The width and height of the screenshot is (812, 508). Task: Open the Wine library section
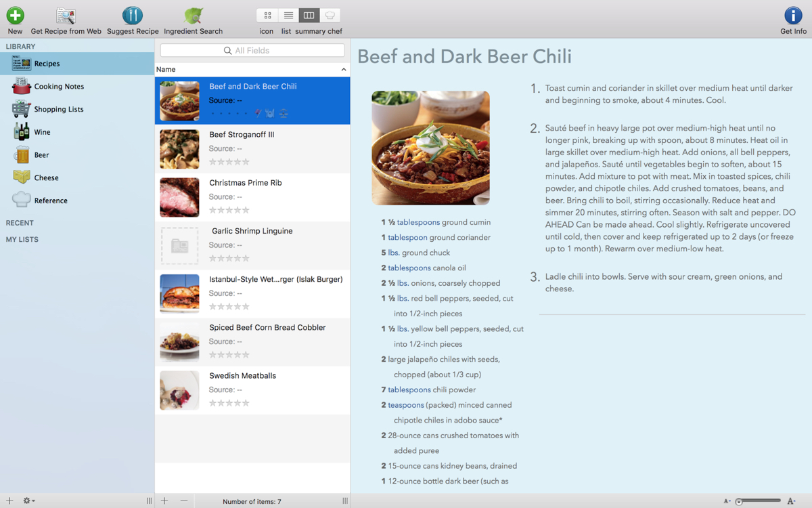point(42,132)
